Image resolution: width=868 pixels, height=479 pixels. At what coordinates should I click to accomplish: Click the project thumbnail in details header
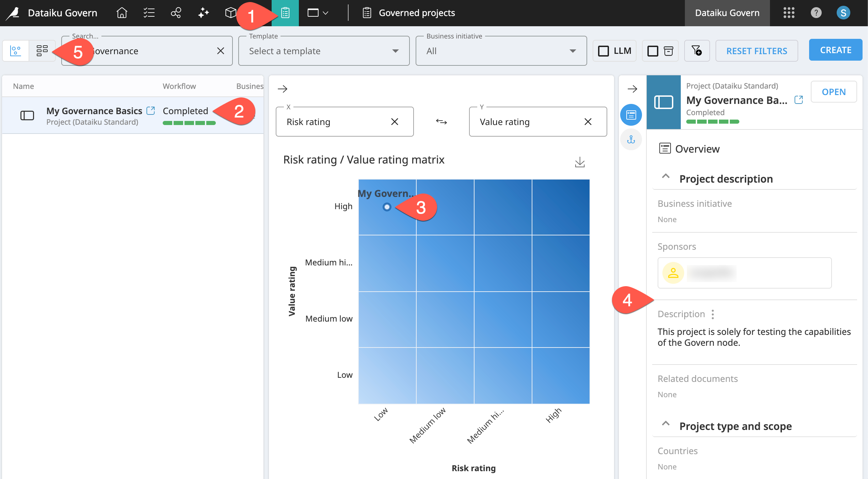click(x=663, y=102)
